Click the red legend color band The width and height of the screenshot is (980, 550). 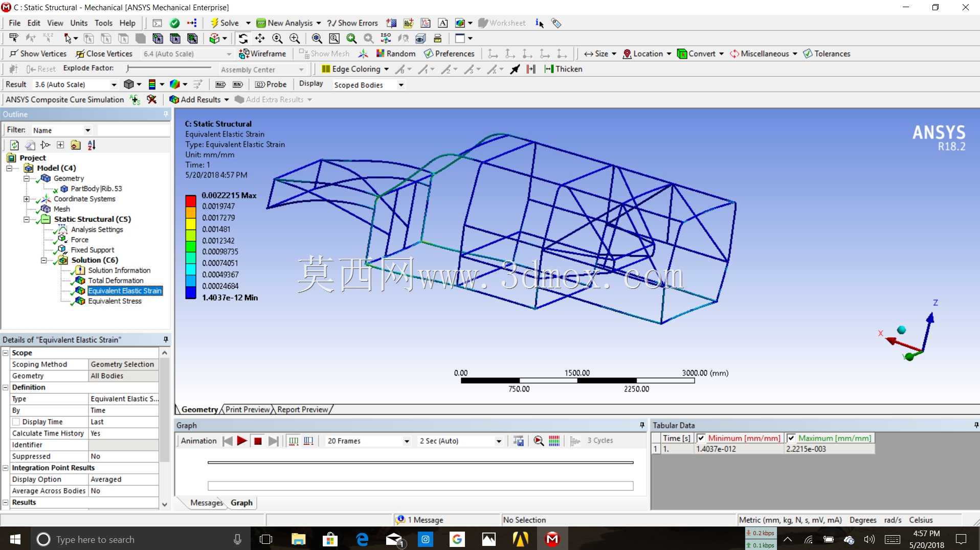click(x=191, y=200)
